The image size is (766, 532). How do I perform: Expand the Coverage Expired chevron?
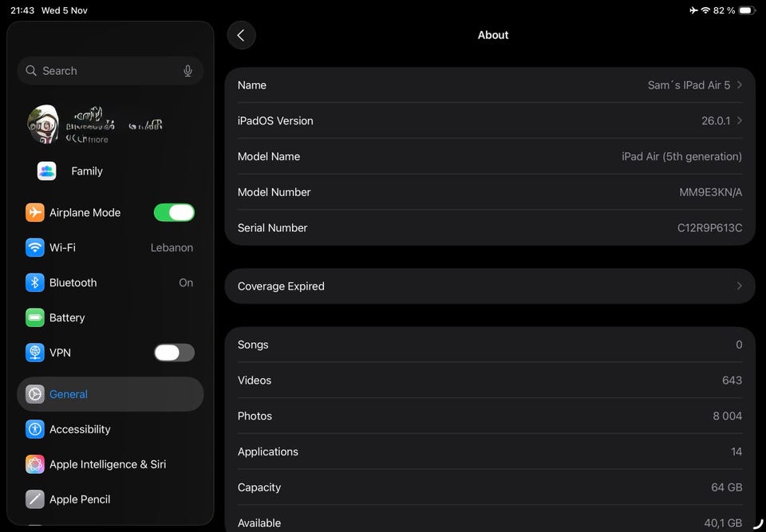[x=739, y=286]
